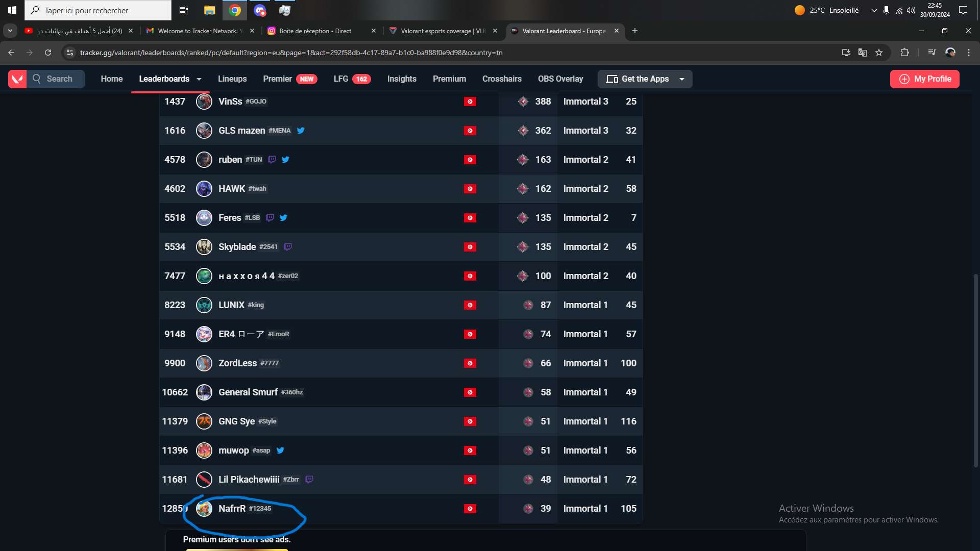Open Skyblade player profile link
980x551 pixels.
coord(237,247)
